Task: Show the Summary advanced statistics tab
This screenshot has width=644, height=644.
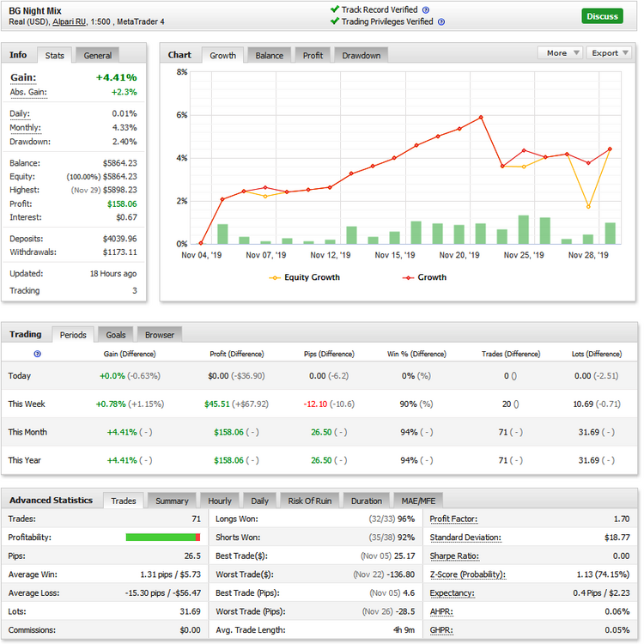Action: click(172, 501)
